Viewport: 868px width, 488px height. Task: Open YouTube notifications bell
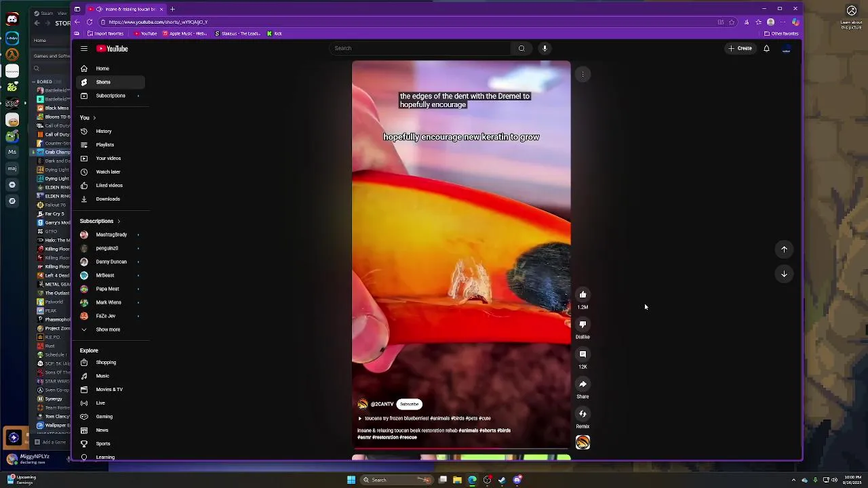coord(766,48)
